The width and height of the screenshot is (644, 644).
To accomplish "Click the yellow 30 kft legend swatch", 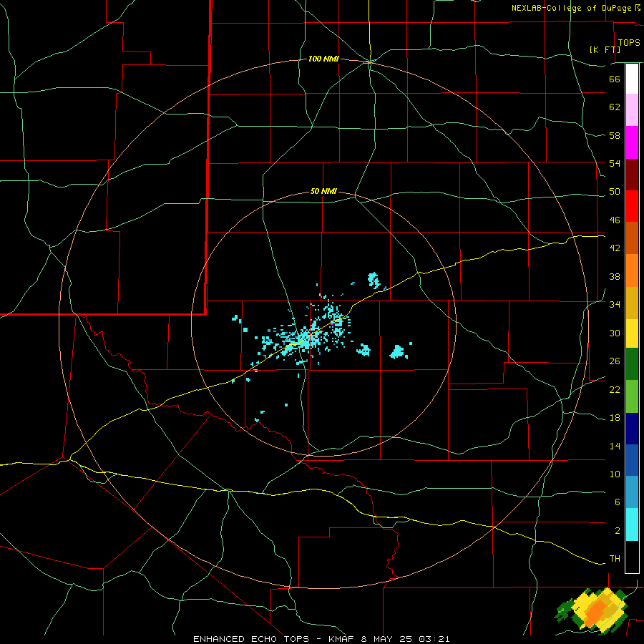I will [x=632, y=333].
